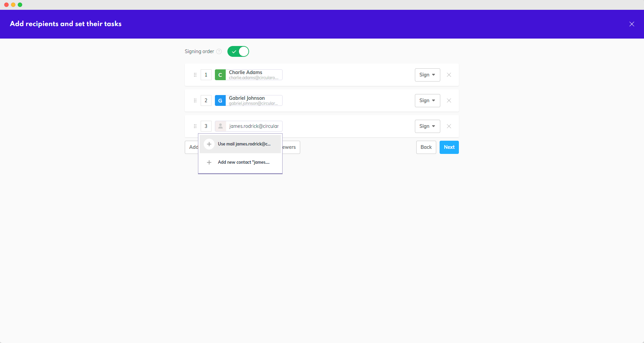Image resolution: width=644 pixels, height=343 pixels.
Task: Open Sign dropdown for Gabriel Johnson
Action: [x=427, y=100]
